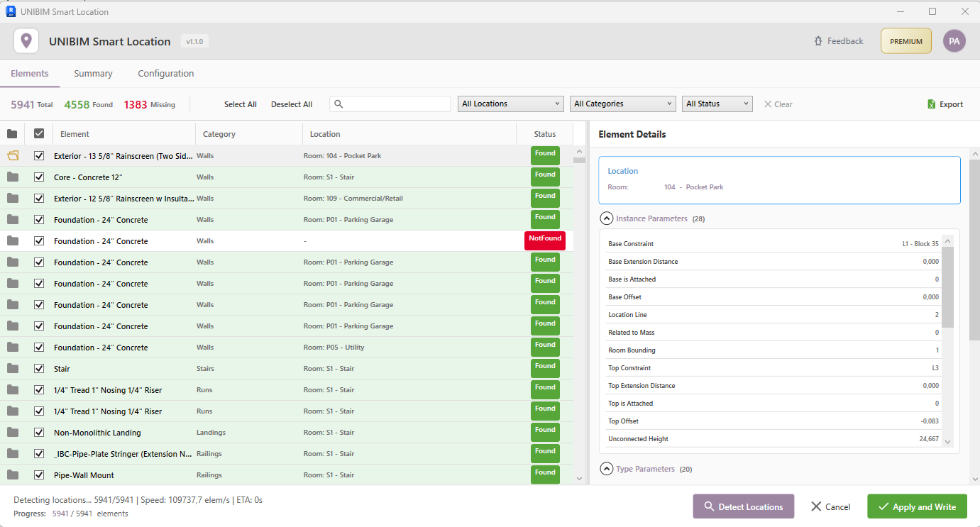Click Deselect All above the element list

click(x=292, y=104)
